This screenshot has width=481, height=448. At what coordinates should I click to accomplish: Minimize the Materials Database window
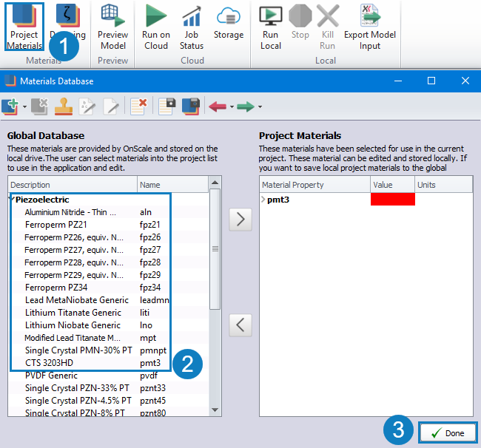click(398, 81)
